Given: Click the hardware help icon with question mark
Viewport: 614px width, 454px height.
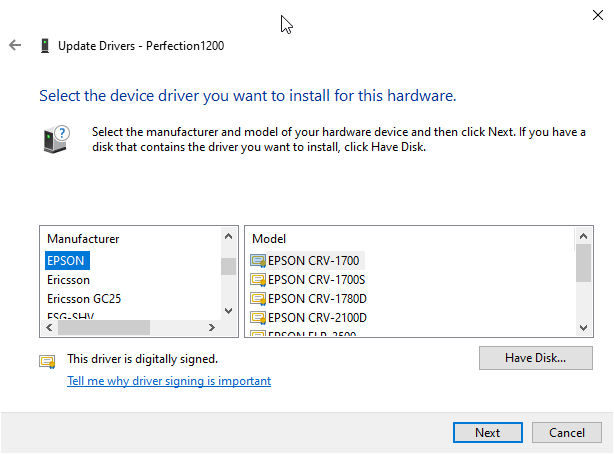Looking at the screenshot, I should [x=56, y=139].
